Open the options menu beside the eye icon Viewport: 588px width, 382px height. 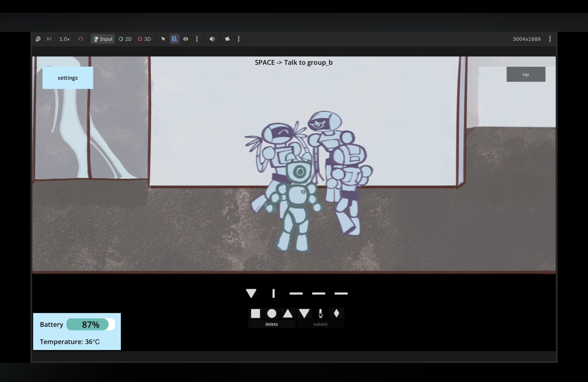click(197, 39)
